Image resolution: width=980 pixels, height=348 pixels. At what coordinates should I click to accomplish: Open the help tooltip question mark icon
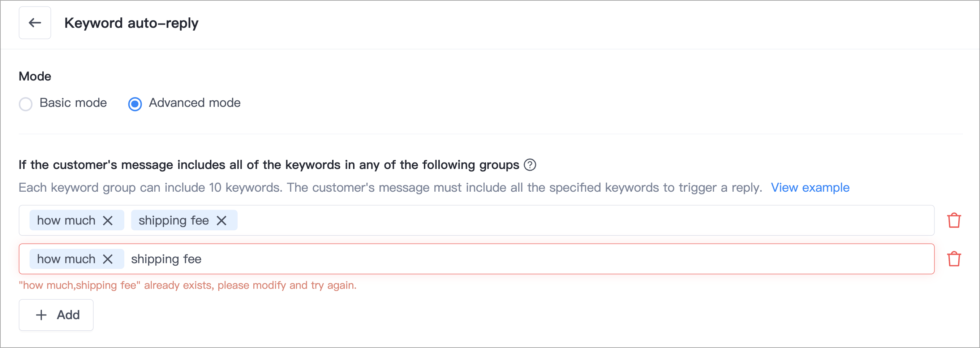pos(529,165)
